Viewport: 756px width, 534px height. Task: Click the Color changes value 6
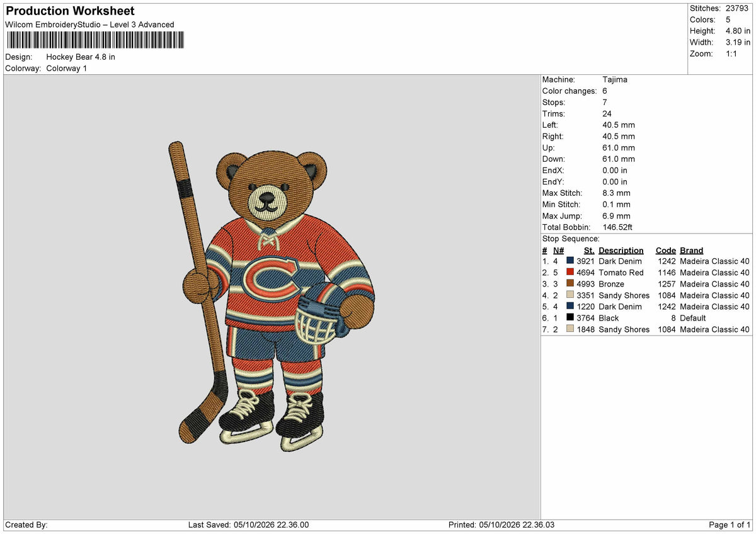click(605, 91)
